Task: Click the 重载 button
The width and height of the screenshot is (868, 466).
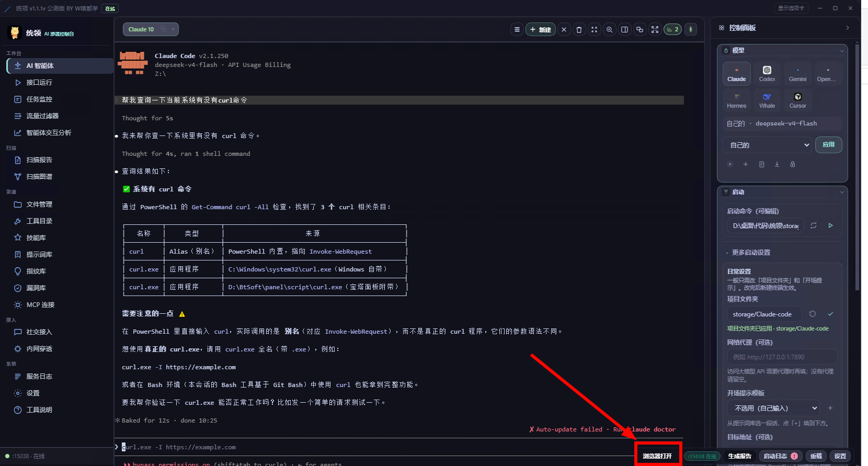Action: click(x=816, y=456)
